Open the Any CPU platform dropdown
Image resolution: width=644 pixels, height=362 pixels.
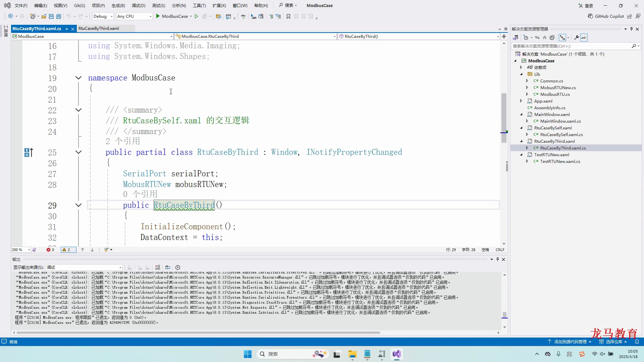coord(151,16)
